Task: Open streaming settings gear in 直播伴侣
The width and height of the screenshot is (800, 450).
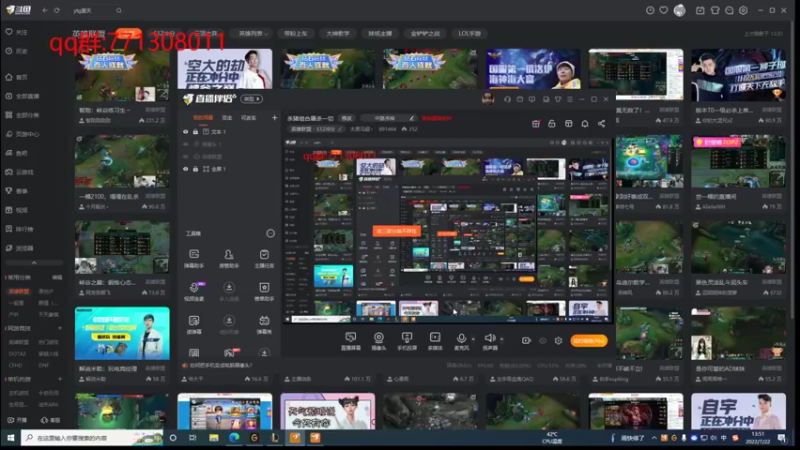Action: coord(558,340)
